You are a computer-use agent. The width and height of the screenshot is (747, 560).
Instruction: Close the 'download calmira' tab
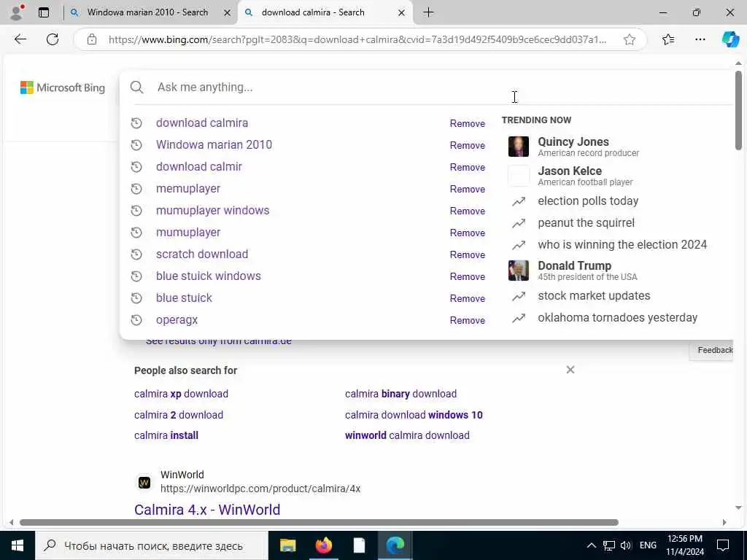pos(402,13)
